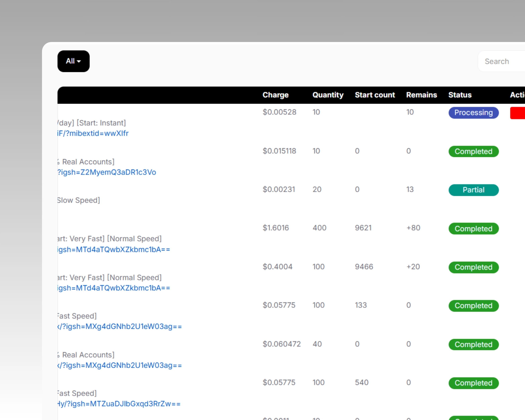The image size is (525, 420).
Task: Click into the Search field
Action: pos(502,61)
